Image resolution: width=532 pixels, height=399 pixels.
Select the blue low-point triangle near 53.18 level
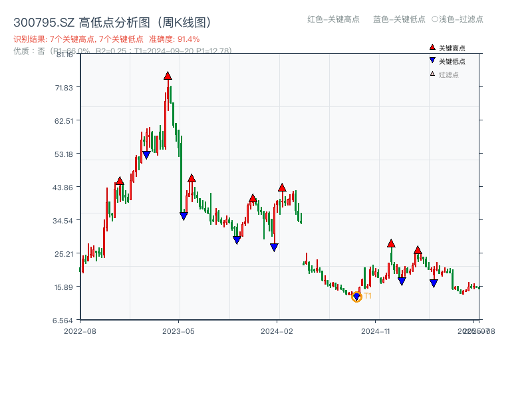pos(146,154)
